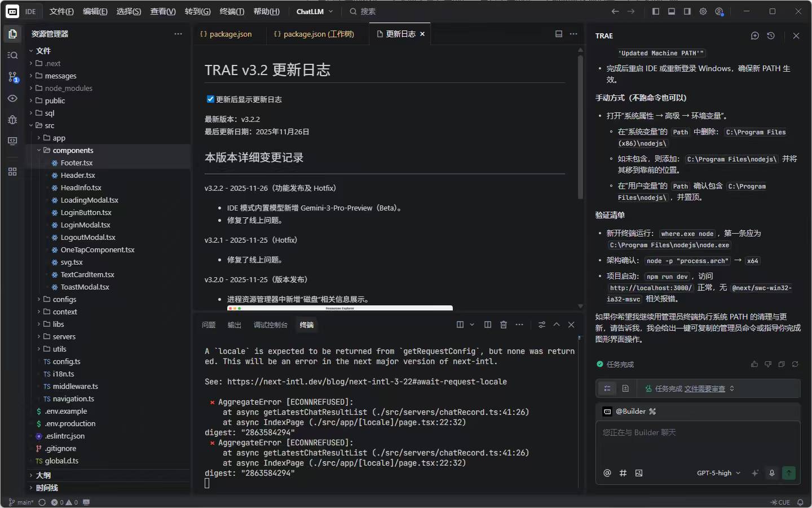The image size is (812, 508).
Task: Collapse the components folder
Action: pyautogui.click(x=39, y=150)
